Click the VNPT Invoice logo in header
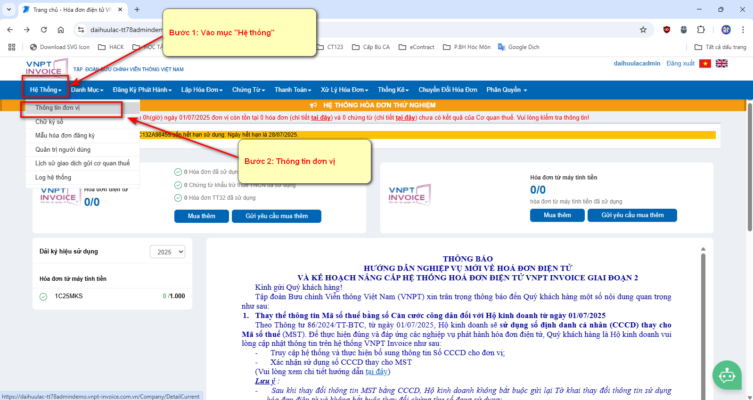Screen dimensions: 753x400 (x=46, y=68)
